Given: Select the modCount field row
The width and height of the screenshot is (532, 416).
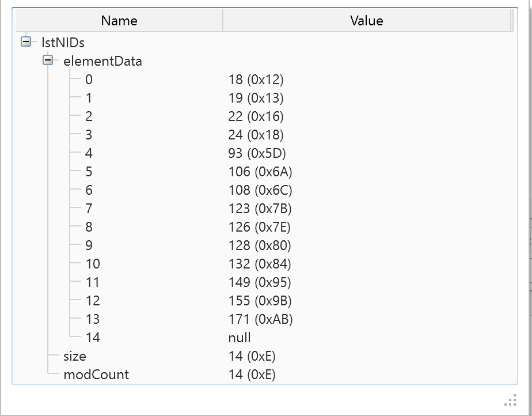Looking at the screenshot, I should point(96,375).
